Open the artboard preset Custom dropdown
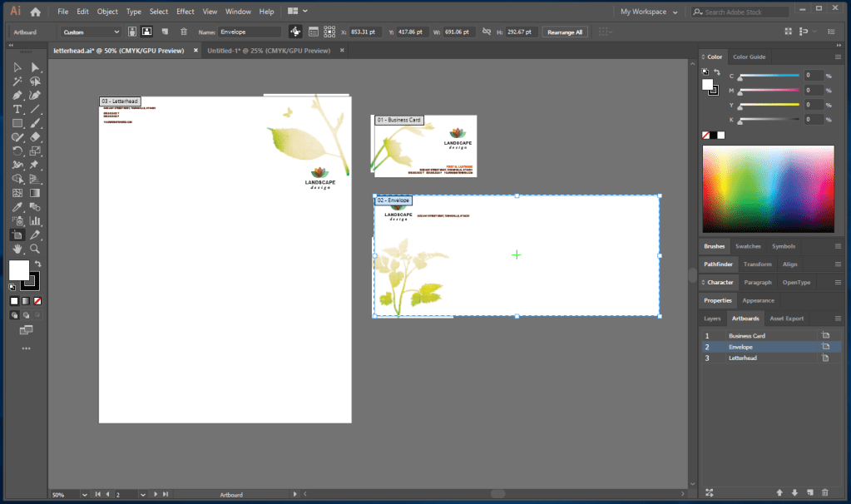This screenshot has height=504, width=851. (x=92, y=32)
